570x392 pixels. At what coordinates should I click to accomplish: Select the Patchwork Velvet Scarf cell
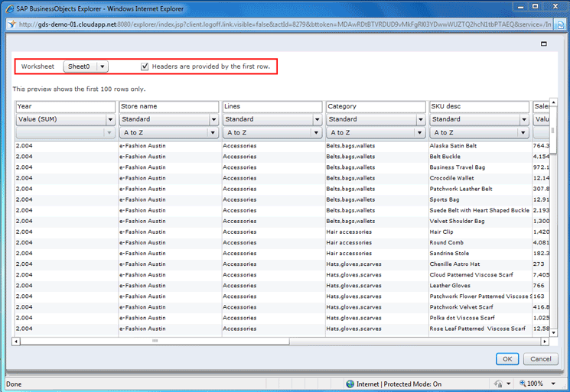point(461,307)
